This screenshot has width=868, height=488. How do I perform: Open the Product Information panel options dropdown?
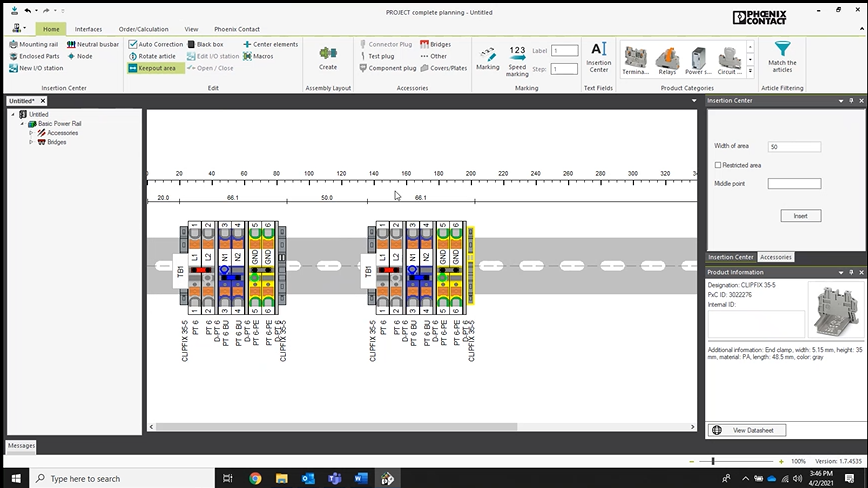841,272
